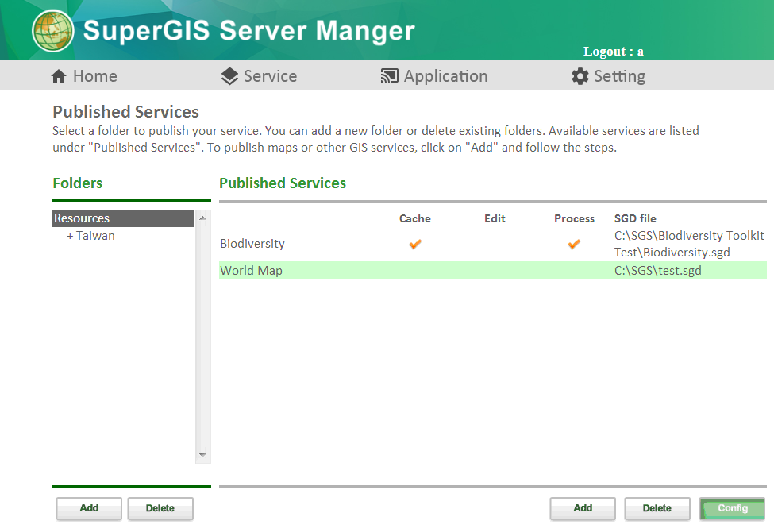The height and width of the screenshot is (532, 774).
Task: Click the folder list scroll up arrow
Action: (x=202, y=218)
